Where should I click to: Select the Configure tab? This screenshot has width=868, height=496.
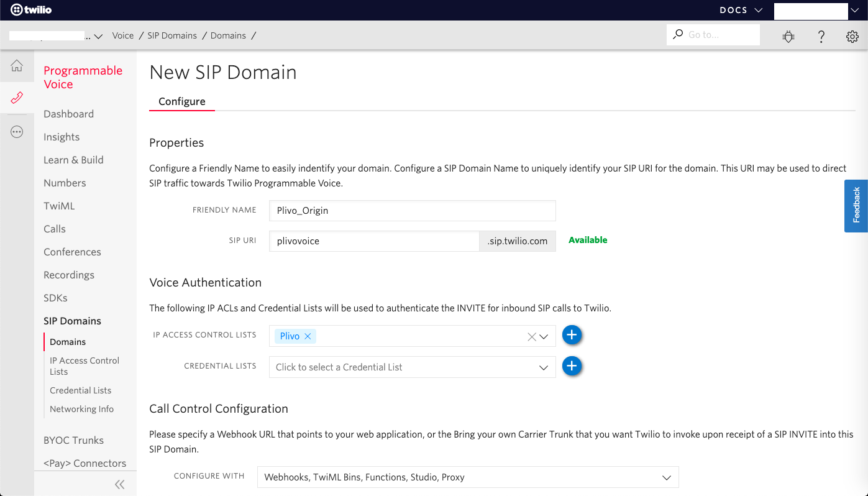point(181,101)
